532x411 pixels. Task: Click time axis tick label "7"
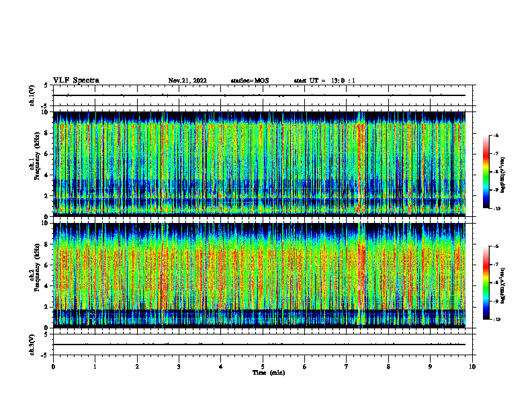pos(347,367)
